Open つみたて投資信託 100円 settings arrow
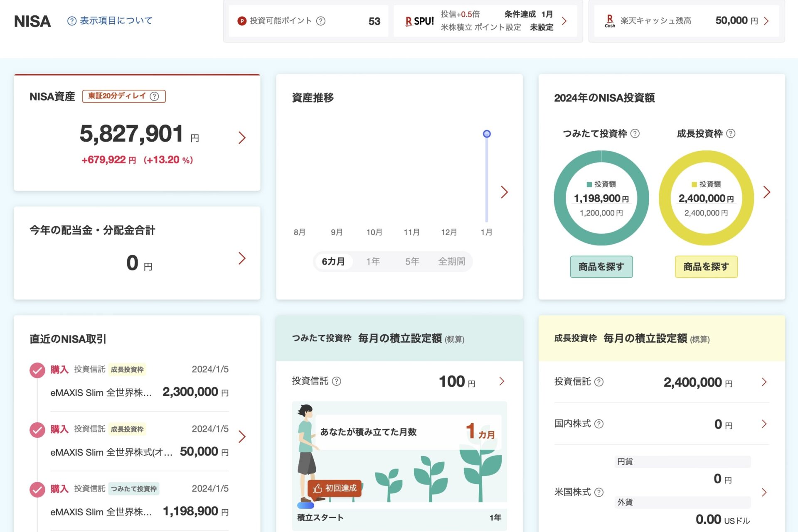798x532 pixels. pyautogui.click(x=502, y=381)
